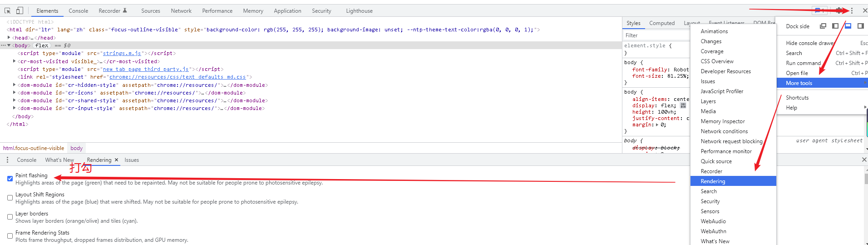Image resolution: width=868 pixels, height=245 pixels.
Task: Select the What's New drawer tab
Action: click(x=59, y=160)
